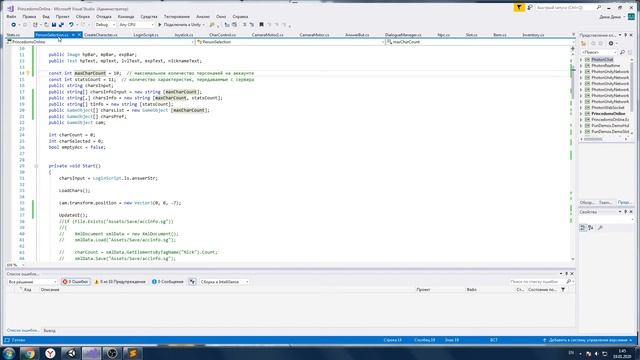This screenshot has width=640, height=360.
Task: Click the class view settings gear icon
Action: (611, 43)
